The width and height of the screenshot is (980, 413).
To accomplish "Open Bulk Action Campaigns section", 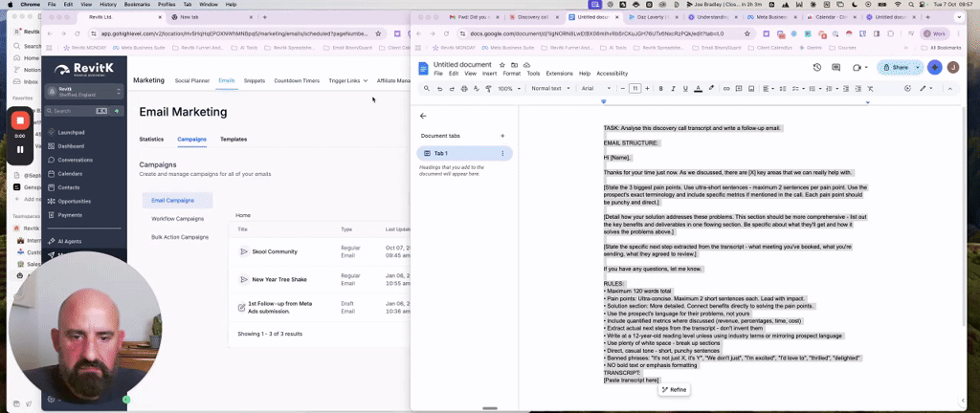I will pyautogui.click(x=180, y=237).
